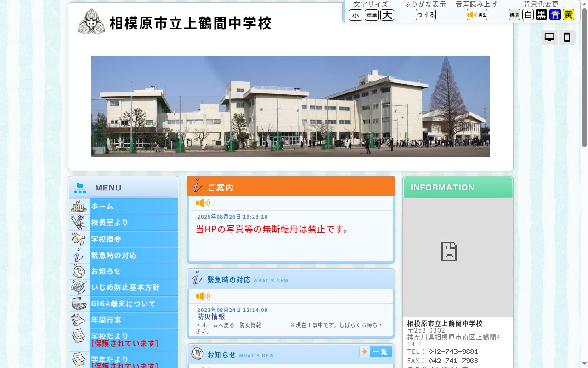This screenshot has height=368, width=588.
Task: Click laptop icon beside GIGA端末について
Action: pyautogui.click(x=79, y=304)
